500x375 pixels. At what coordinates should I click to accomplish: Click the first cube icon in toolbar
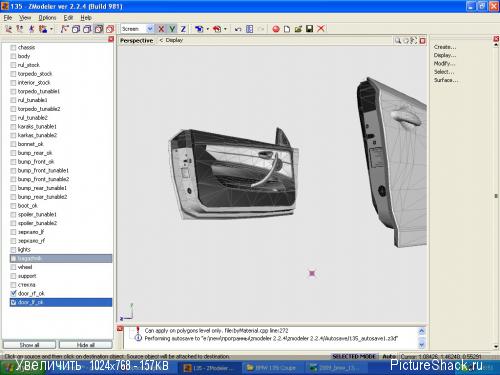pyautogui.click(x=76, y=29)
